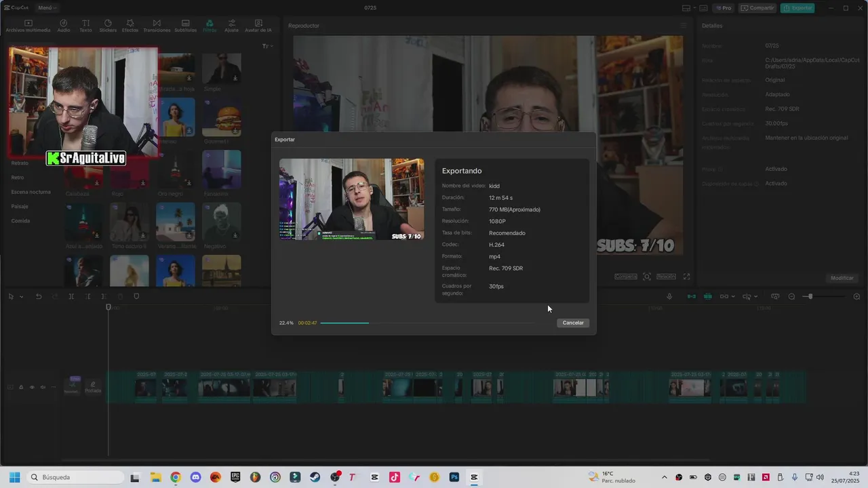Toggle the track lock icon
Image resolution: width=868 pixels, height=488 pixels.
pos(21,387)
